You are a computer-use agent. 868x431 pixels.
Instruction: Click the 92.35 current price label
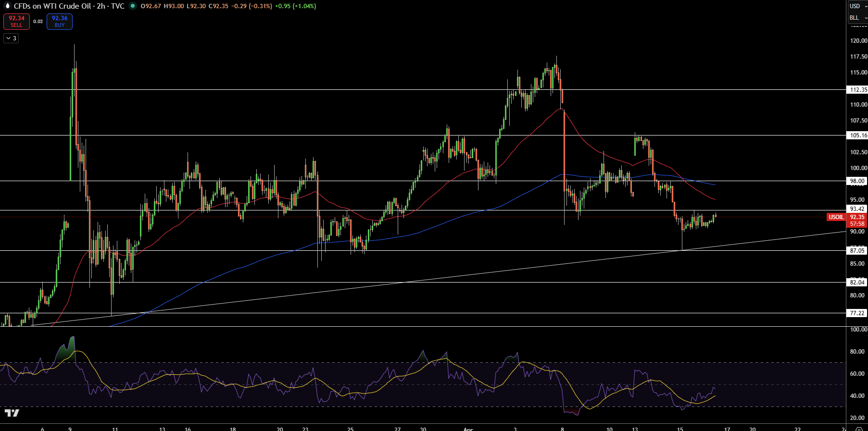[x=857, y=217]
